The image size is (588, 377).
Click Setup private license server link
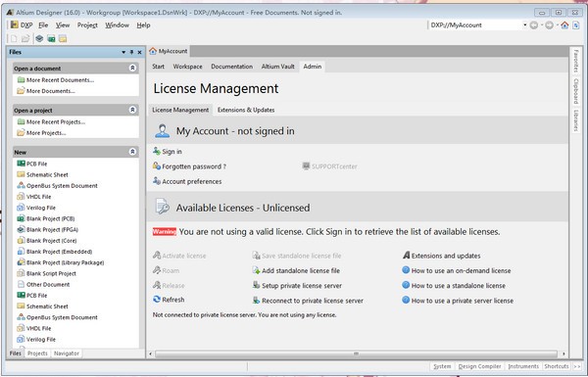click(x=302, y=286)
